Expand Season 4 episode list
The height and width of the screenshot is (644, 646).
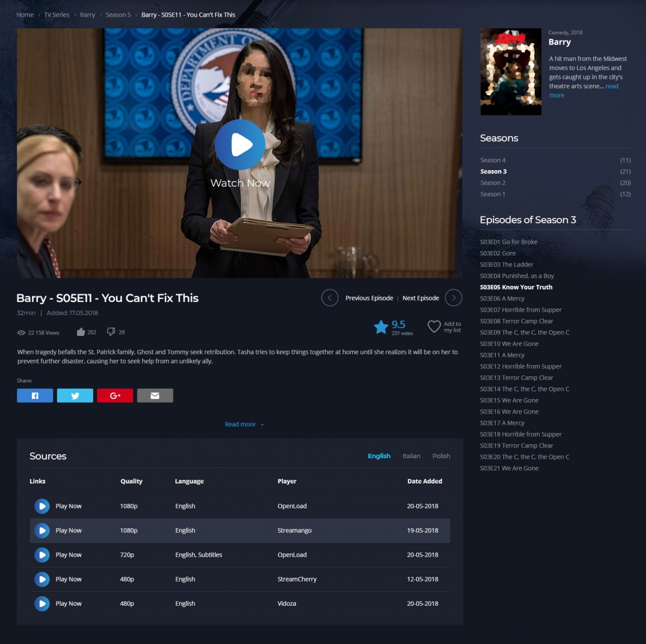(493, 160)
